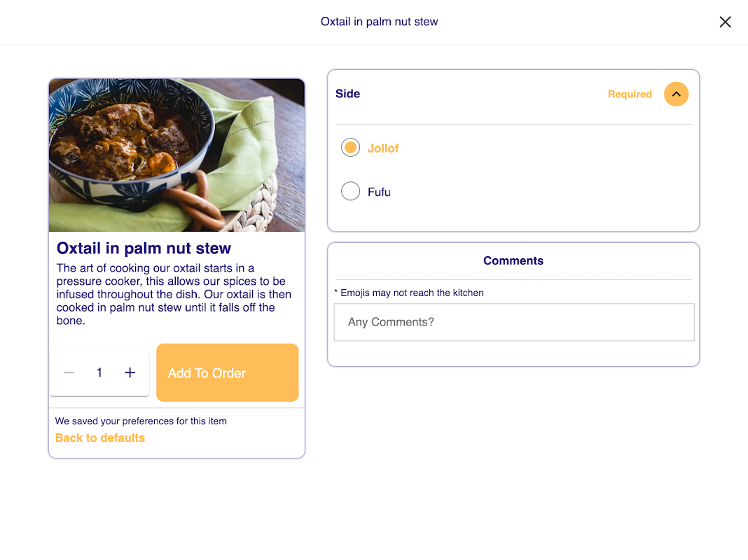Click the Fufu label text
Viewport: 748px width, 560px height.
pyautogui.click(x=379, y=192)
